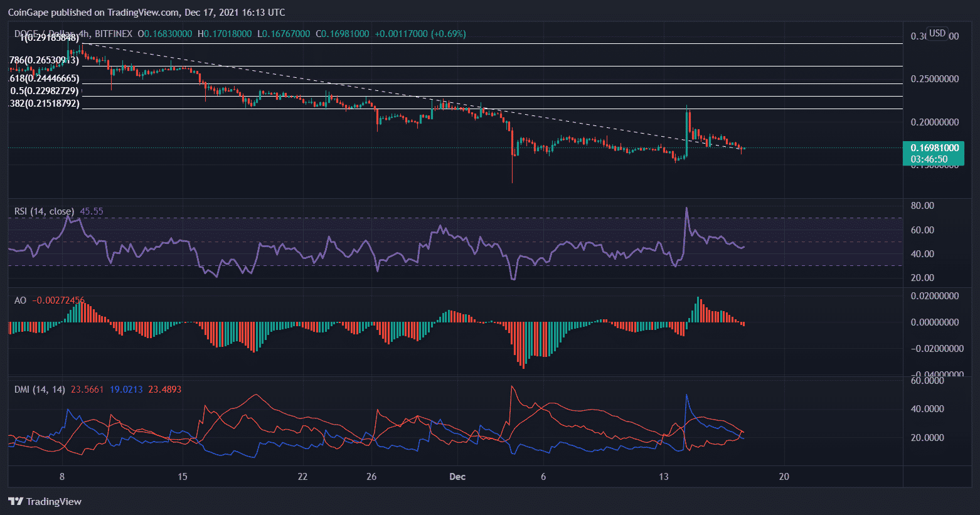Viewport: 980px width, 515px height.
Task: Select the AO indicator legend label
Action: (20, 300)
